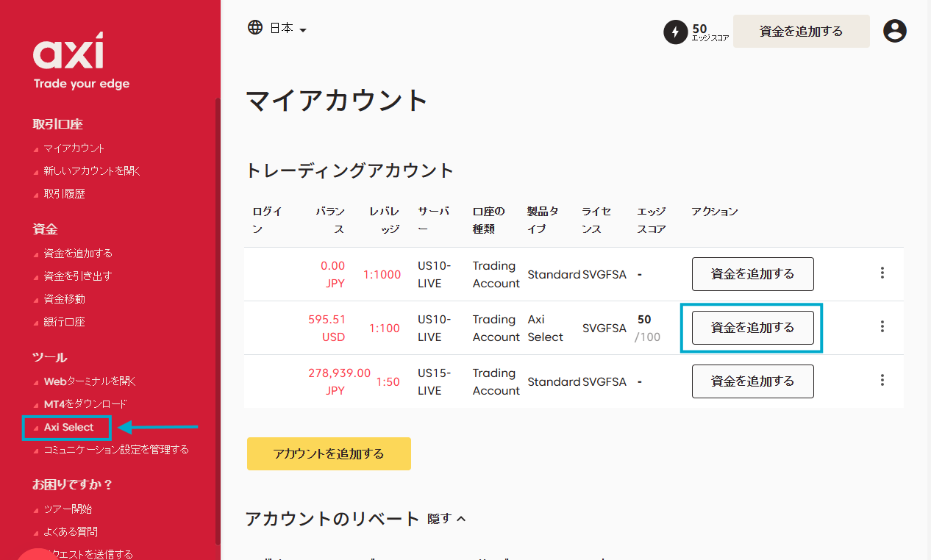
Task: Open 銀行口座 sidebar link
Action: click(x=64, y=321)
